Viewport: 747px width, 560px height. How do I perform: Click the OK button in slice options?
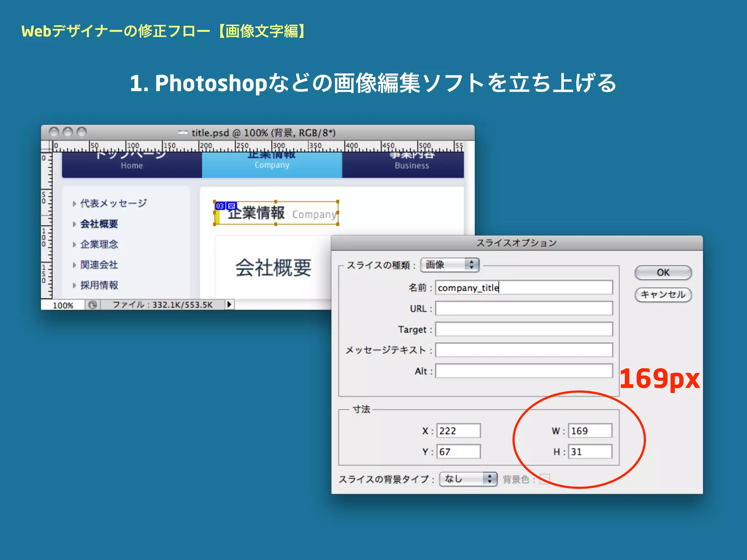click(663, 272)
